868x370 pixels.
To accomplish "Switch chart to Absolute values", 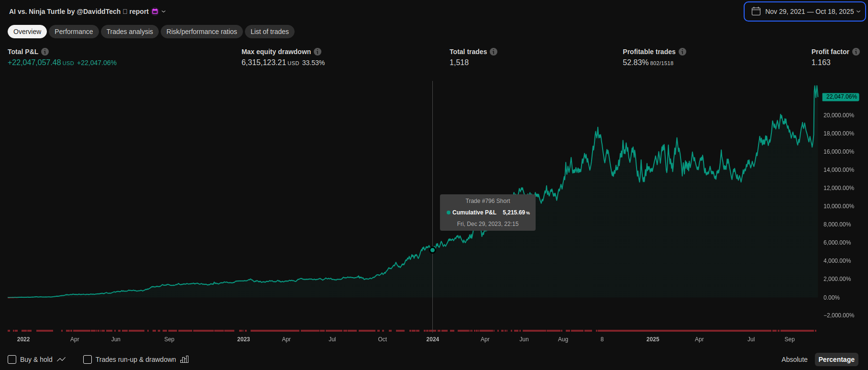I will pos(794,359).
